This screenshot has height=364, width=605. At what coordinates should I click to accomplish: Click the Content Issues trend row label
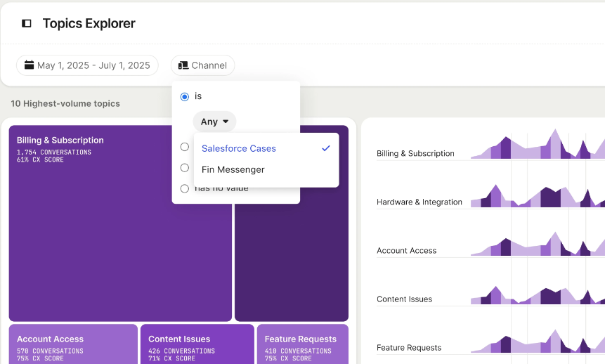(x=404, y=299)
